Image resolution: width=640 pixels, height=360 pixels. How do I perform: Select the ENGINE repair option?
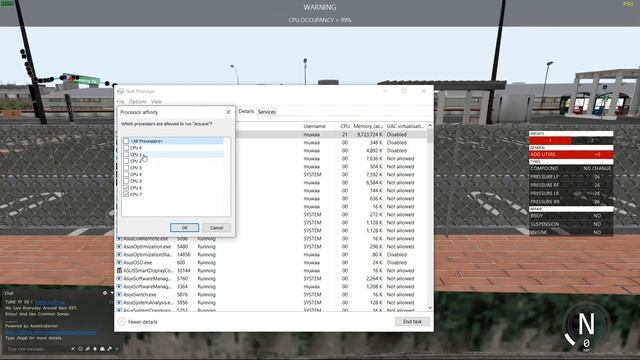click(571, 232)
